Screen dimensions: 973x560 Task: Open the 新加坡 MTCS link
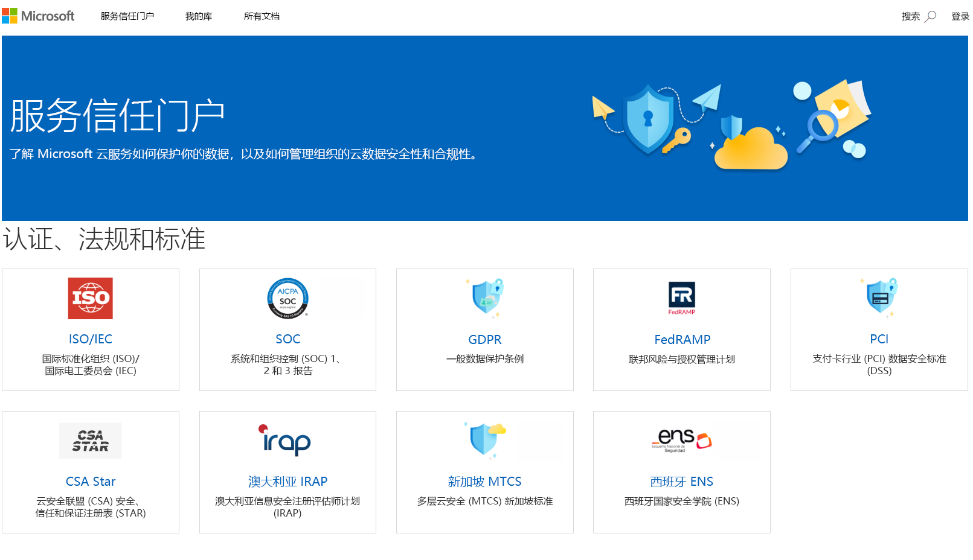point(485,482)
